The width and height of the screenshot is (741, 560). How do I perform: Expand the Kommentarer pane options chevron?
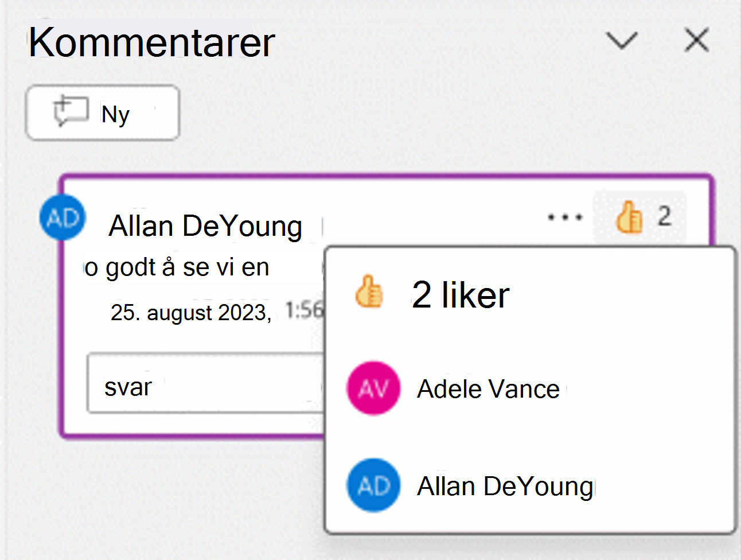point(622,41)
